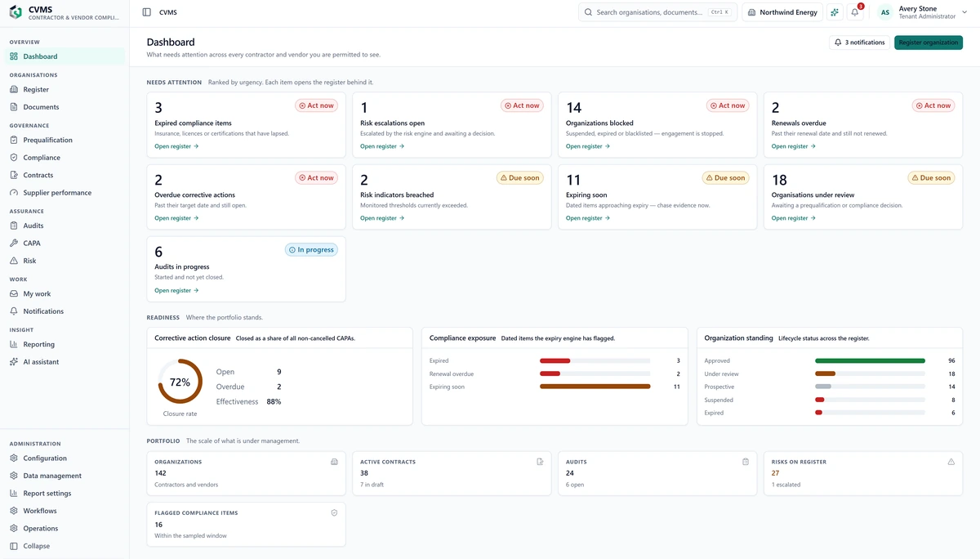
Task: Click the AI sparkle icon in top bar
Action: tap(835, 12)
